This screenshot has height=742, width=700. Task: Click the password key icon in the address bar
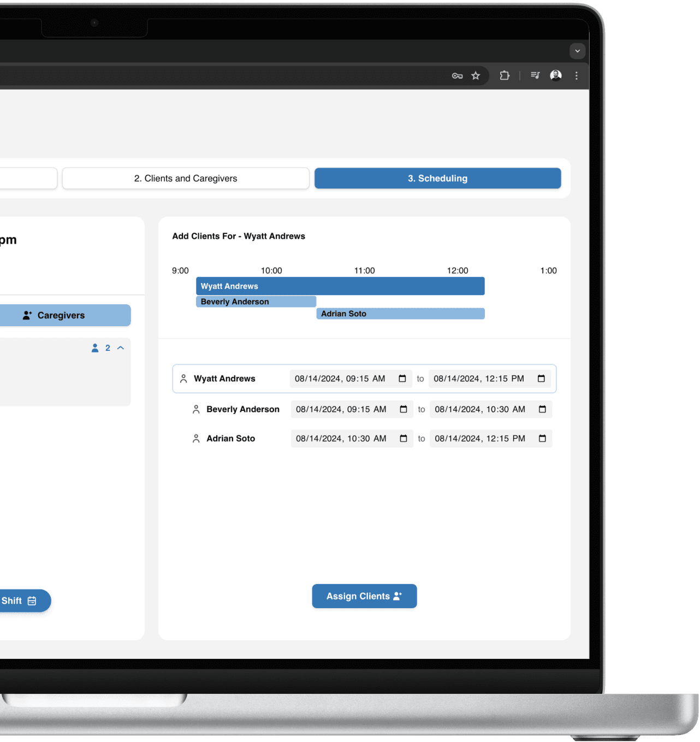point(457,75)
